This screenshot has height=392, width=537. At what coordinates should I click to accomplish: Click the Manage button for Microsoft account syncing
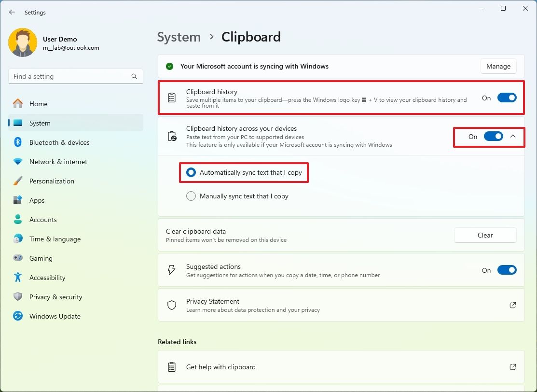coord(498,66)
